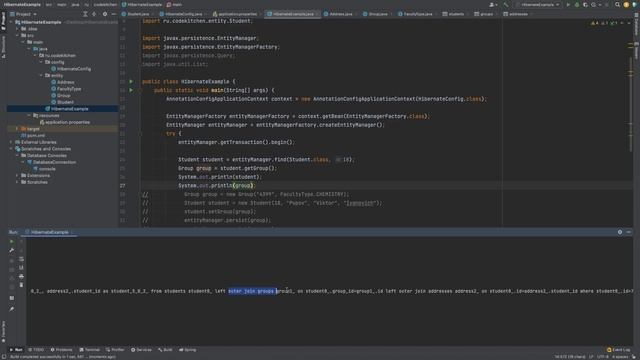This screenshot has width=640, height=360.
Task: Click the top toolbar Run button
Action: 568,4
